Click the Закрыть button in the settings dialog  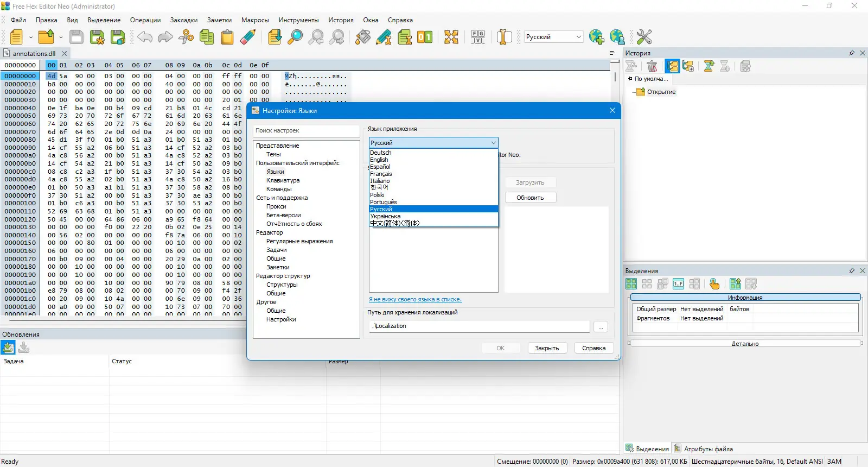click(x=547, y=348)
